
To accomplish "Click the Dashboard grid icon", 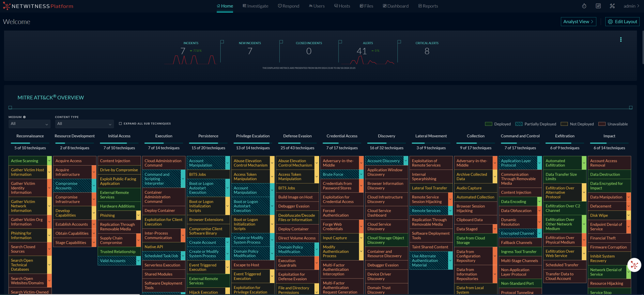I will point(384,6).
